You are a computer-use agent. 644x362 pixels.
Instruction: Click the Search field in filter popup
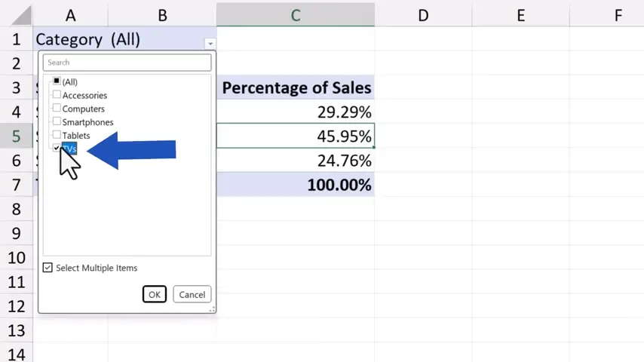click(127, 63)
